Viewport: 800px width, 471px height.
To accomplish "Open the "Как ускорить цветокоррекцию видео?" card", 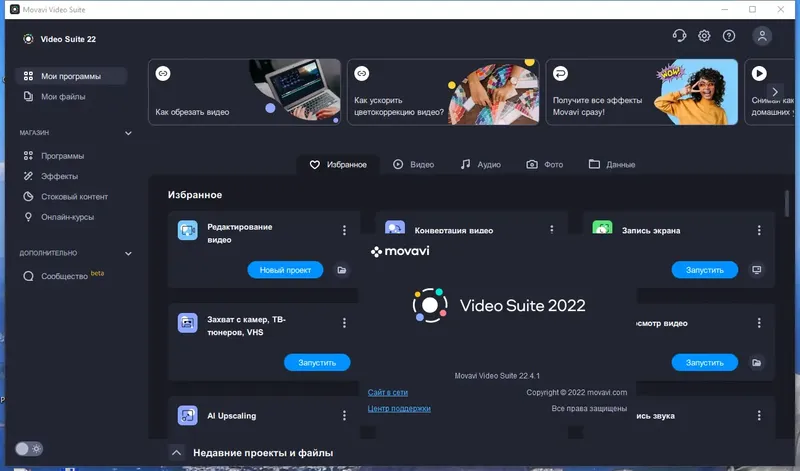I will 443,92.
